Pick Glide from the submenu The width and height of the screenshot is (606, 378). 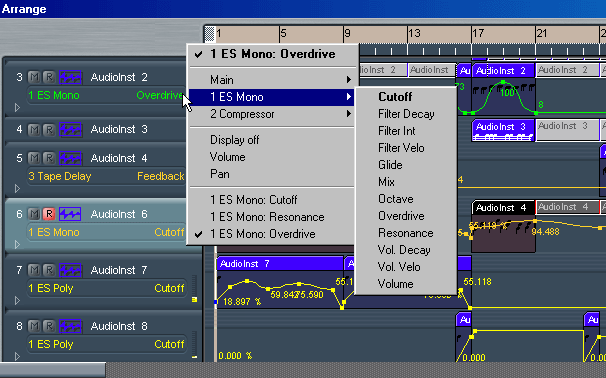pos(405,165)
